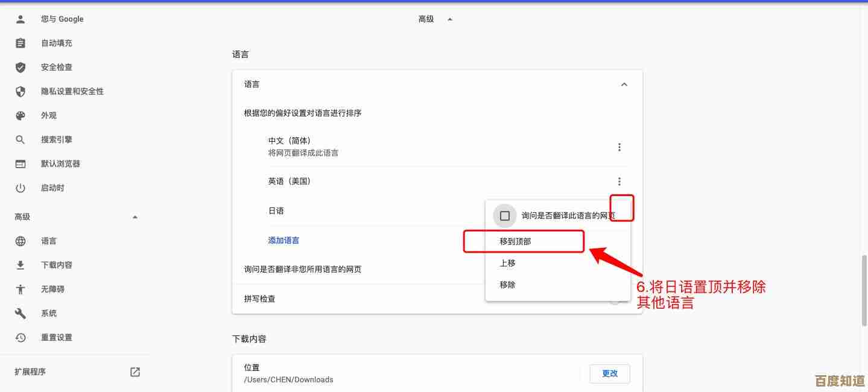868x392 pixels.
Task: Open 重置设置 via the clock icon
Action: (x=20, y=337)
